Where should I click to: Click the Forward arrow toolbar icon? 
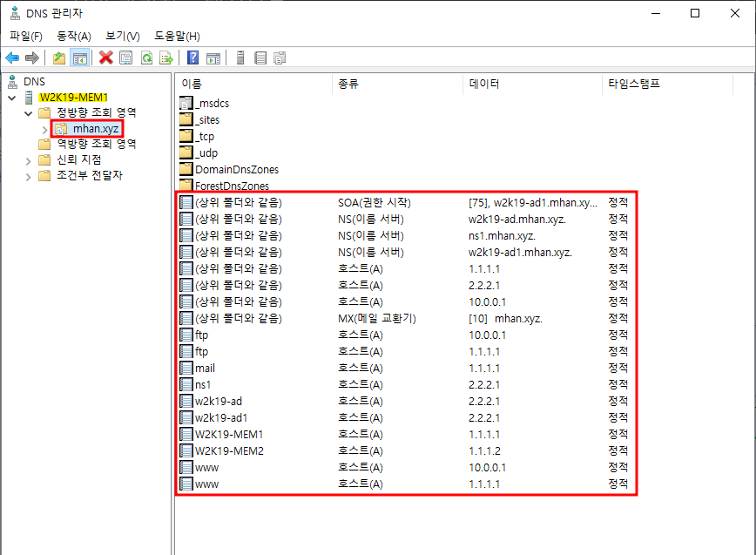coord(32,58)
